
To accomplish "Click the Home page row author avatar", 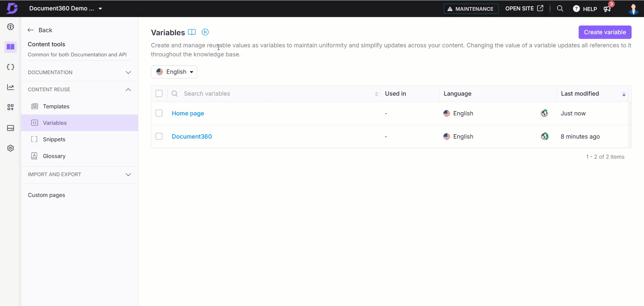I will coord(544,113).
